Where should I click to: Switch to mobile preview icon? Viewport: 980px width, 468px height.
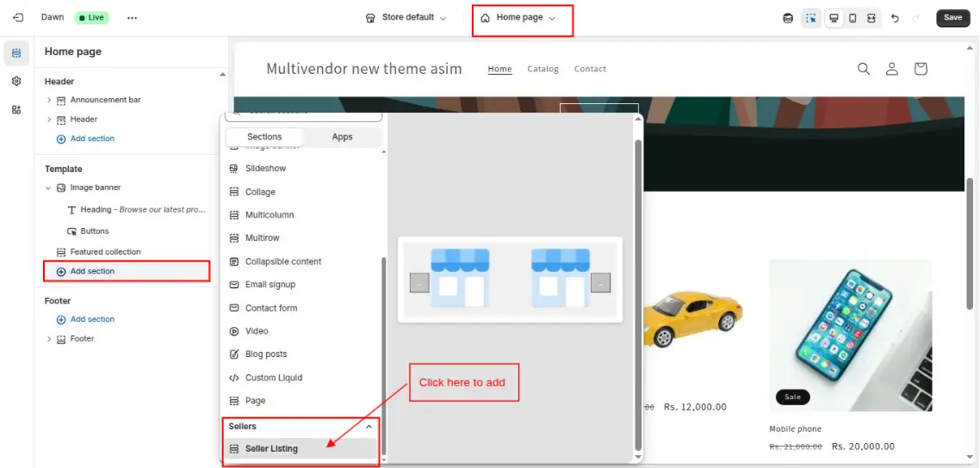pos(853,18)
